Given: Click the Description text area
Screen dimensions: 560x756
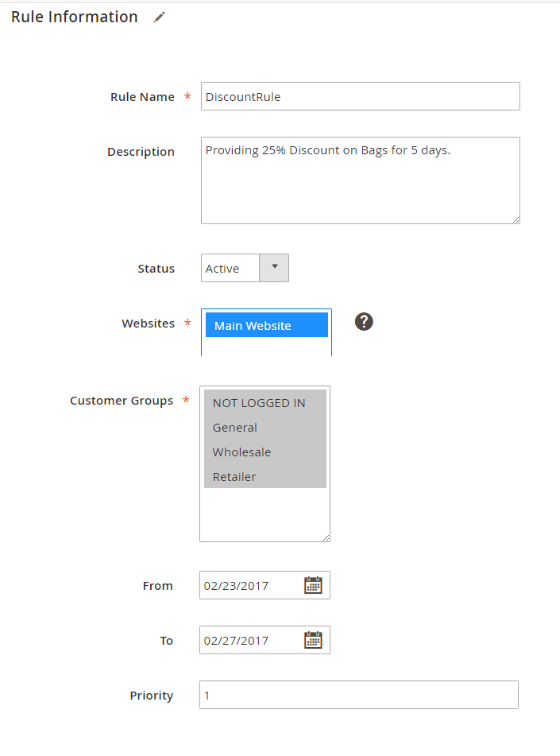Looking at the screenshot, I should click(360, 180).
